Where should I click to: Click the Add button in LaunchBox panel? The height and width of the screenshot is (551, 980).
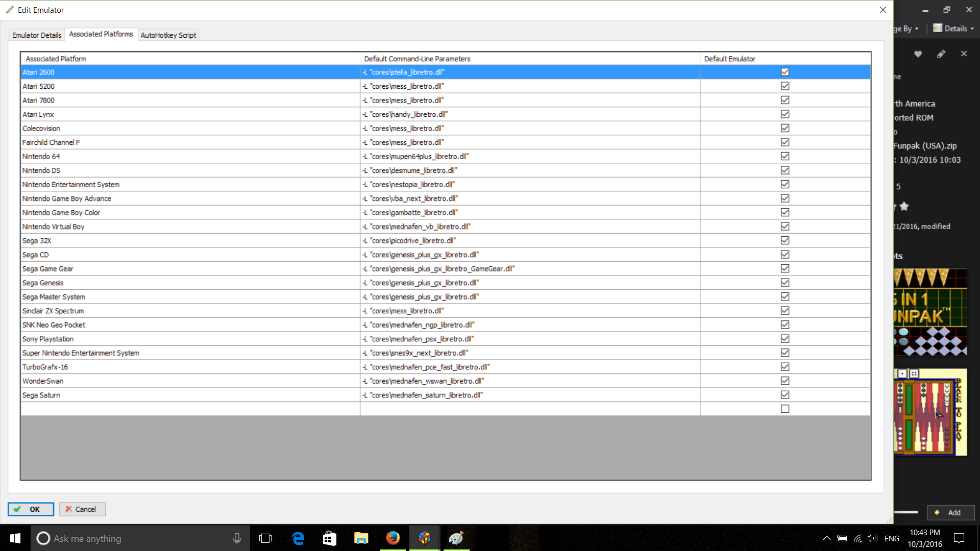pyautogui.click(x=951, y=513)
